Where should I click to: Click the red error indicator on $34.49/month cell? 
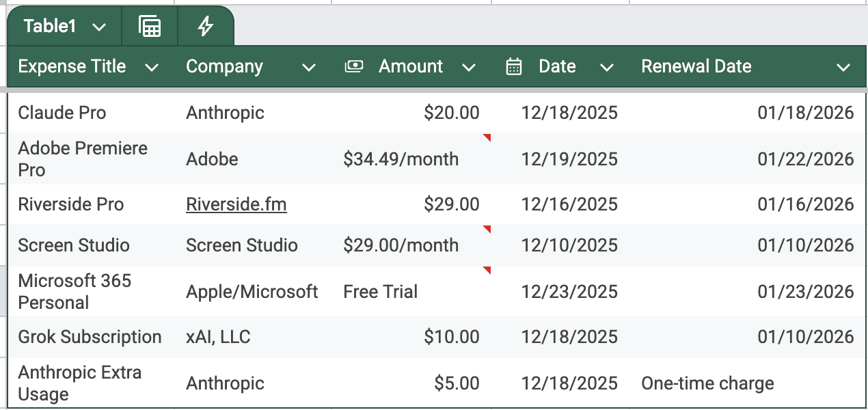coord(486,139)
